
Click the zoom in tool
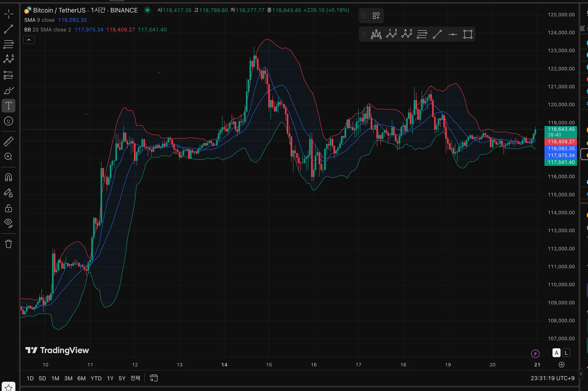(x=9, y=157)
